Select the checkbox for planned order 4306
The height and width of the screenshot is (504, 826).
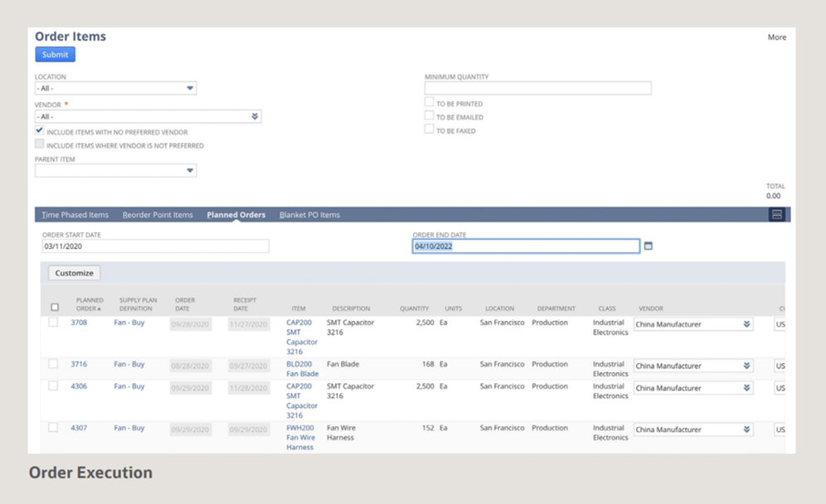point(53,385)
